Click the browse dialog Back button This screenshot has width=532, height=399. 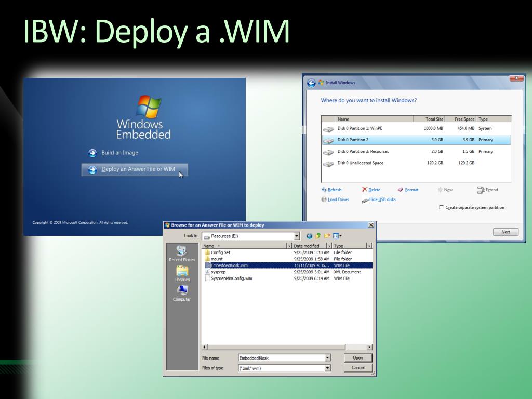pos(309,236)
